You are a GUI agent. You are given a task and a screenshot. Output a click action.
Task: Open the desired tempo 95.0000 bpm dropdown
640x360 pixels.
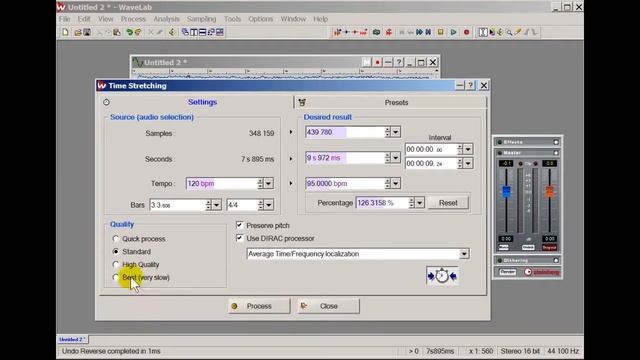(396, 184)
